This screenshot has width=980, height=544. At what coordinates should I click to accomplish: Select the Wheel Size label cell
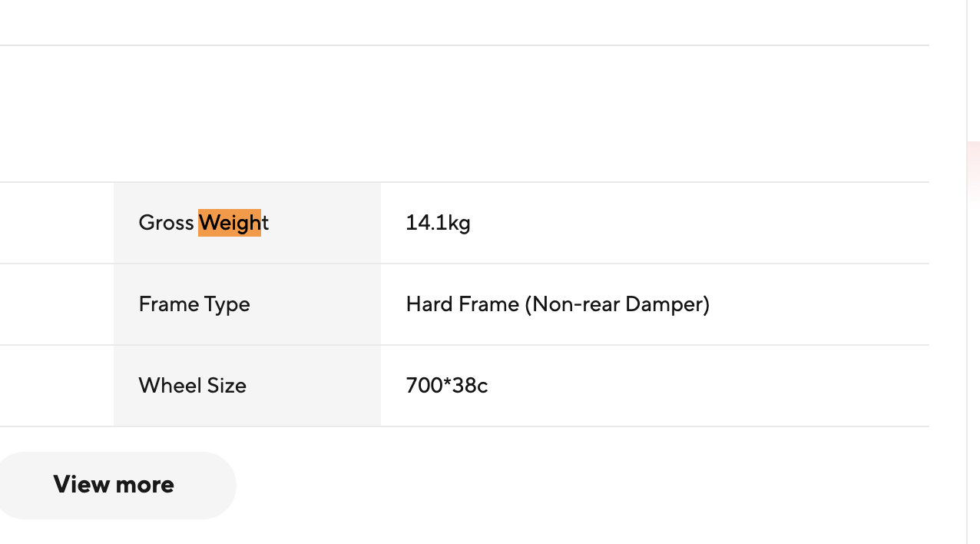(x=247, y=386)
